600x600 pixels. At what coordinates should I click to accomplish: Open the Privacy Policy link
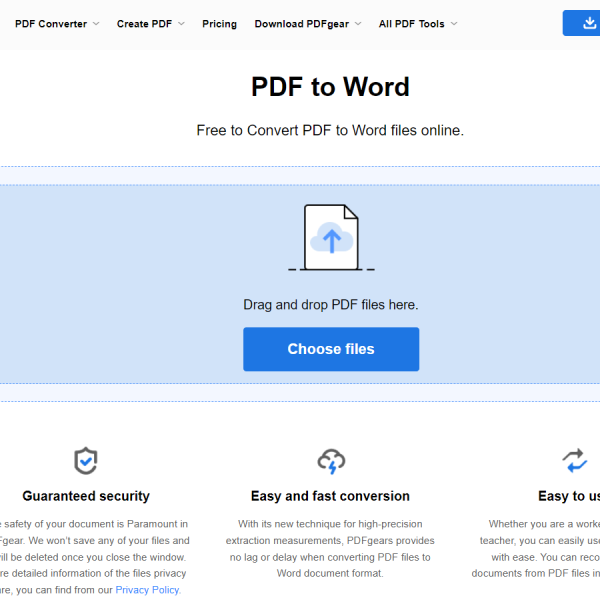coord(147,590)
